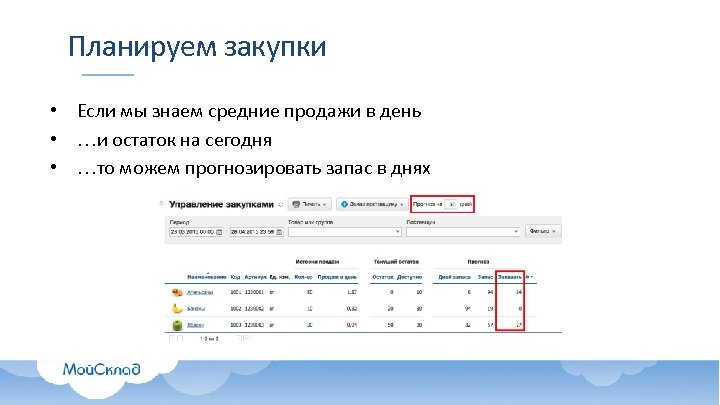Open the Поставщик combo box
This screenshot has height=405, width=720.
[x=463, y=232]
